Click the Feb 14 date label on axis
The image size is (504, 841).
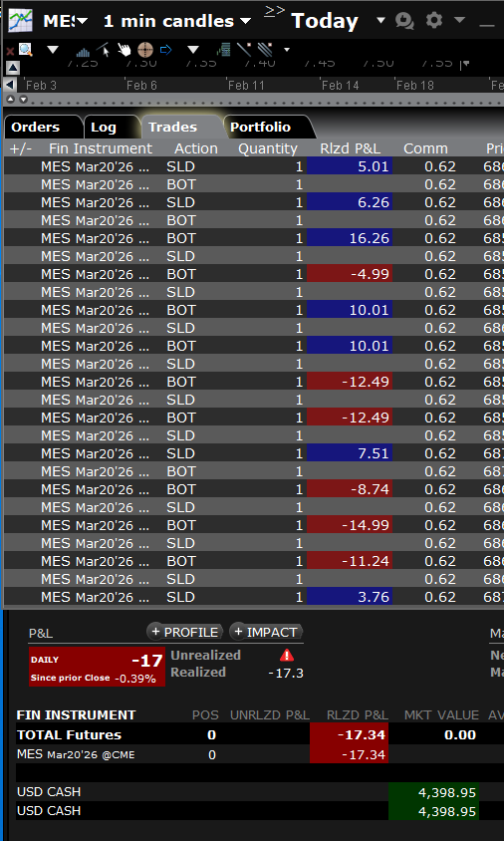[x=340, y=86]
